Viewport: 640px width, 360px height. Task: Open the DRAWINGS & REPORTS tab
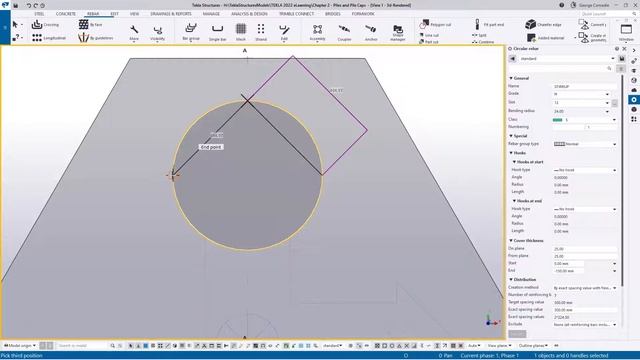coord(171,14)
